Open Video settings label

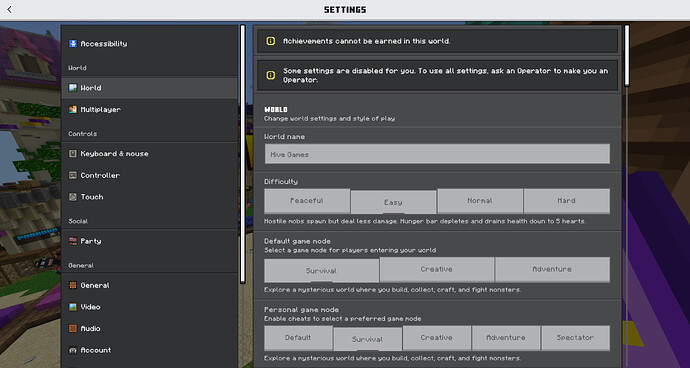(x=90, y=307)
